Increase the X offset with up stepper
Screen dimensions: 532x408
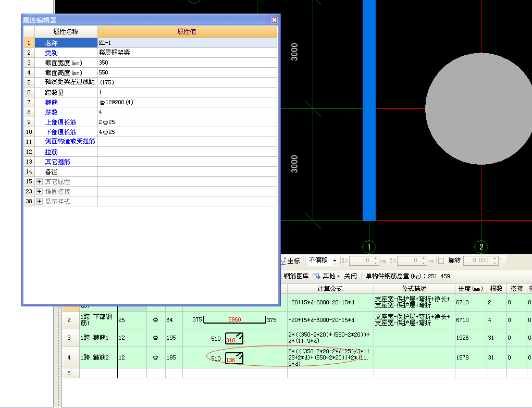tap(375, 258)
